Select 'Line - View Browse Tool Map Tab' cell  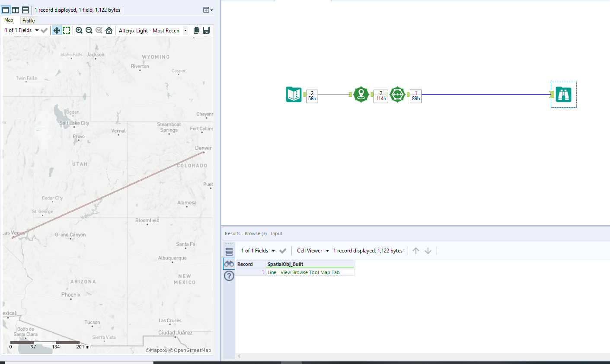pyautogui.click(x=310, y=272)
